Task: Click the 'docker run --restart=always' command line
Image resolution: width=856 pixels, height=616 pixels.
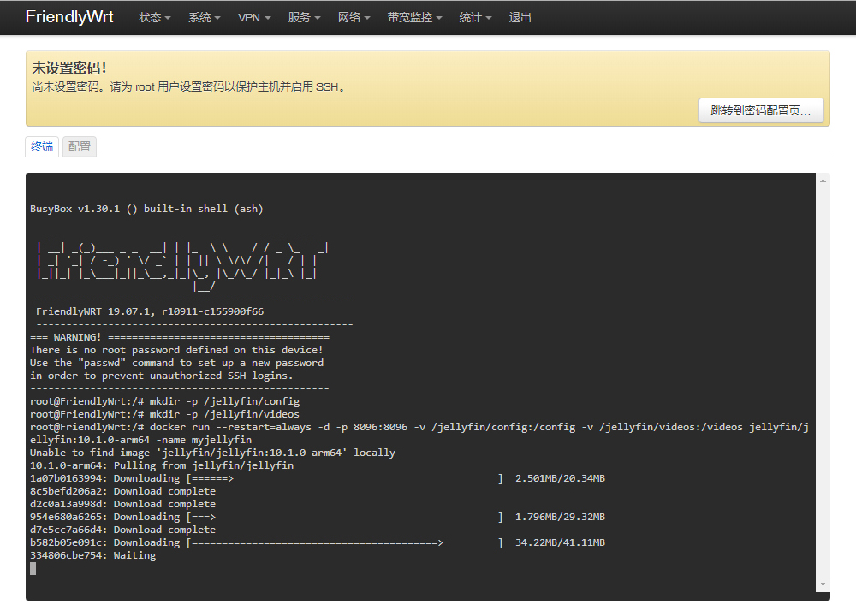Action: click(x=419, y=433)
